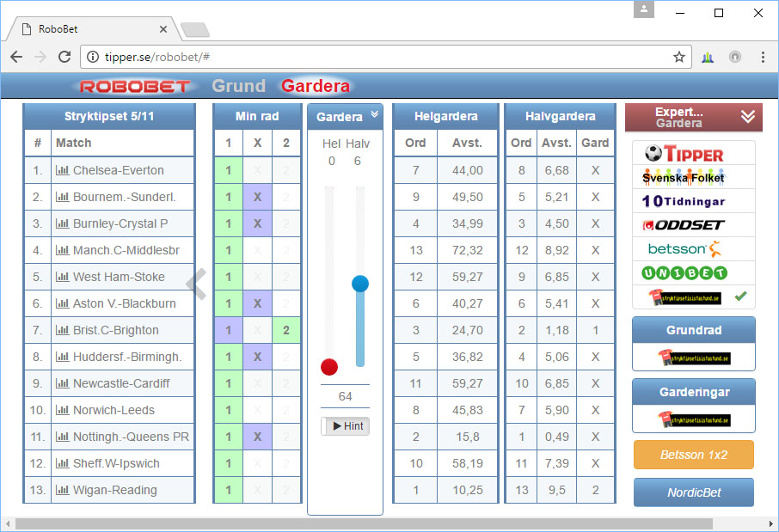
Task: Open the Betsson 1x2 button
Action: (694, 455)
